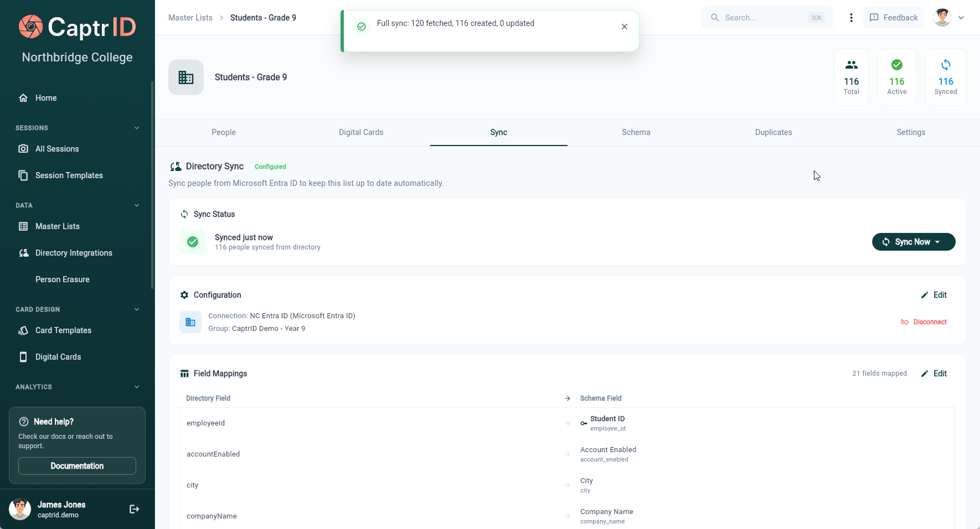
Task: Click the sign-out icon next to James Jones
Action: click(134, 509)
